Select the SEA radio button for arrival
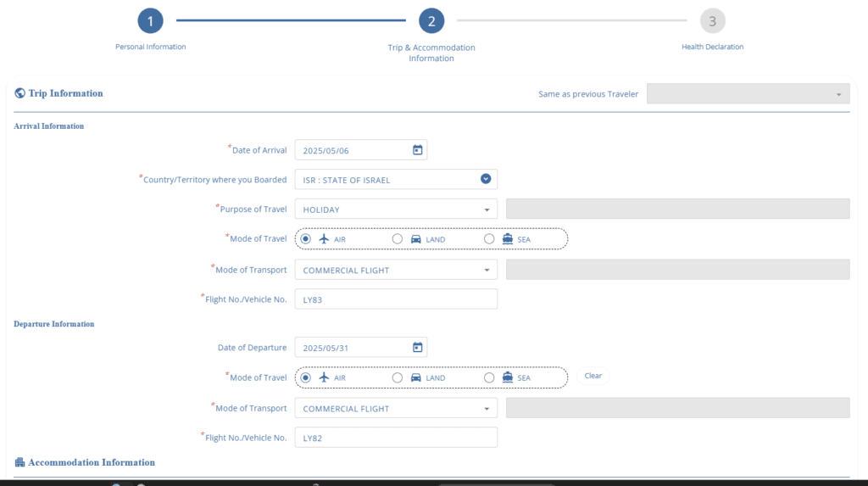 [489, 239]
